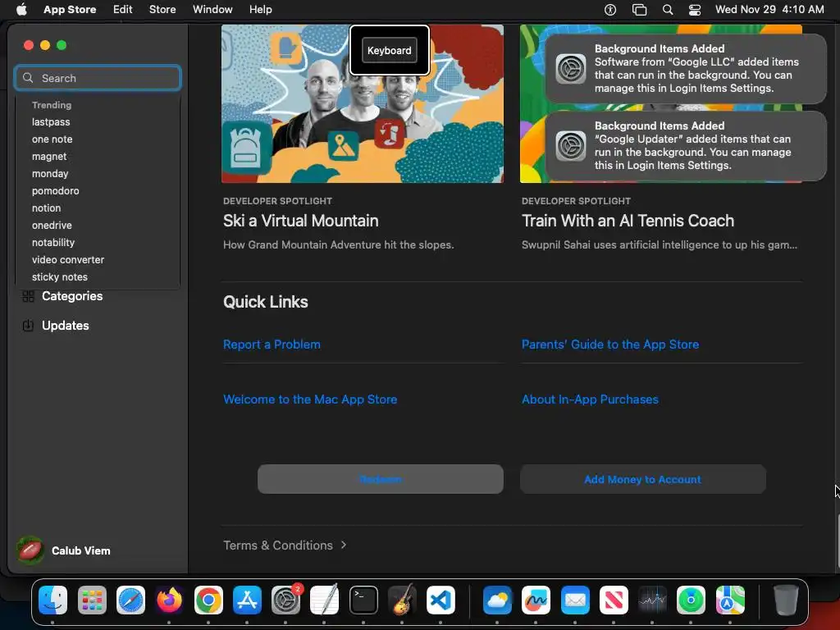Screen dimensions: 840x630
Task: Open Spotlight search in the menu bar
Action: click(668, 10)
